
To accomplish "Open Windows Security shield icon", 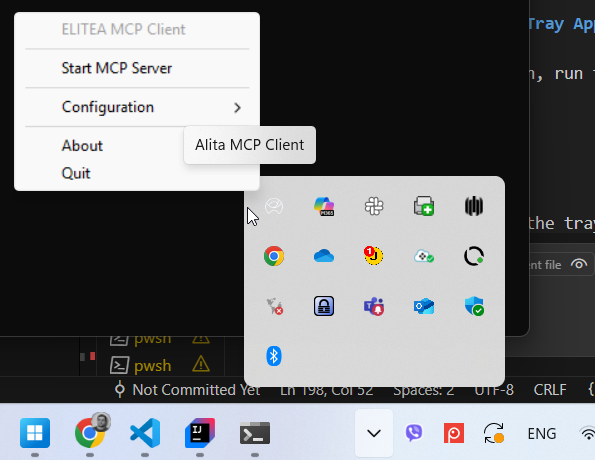I will point(474,306).
